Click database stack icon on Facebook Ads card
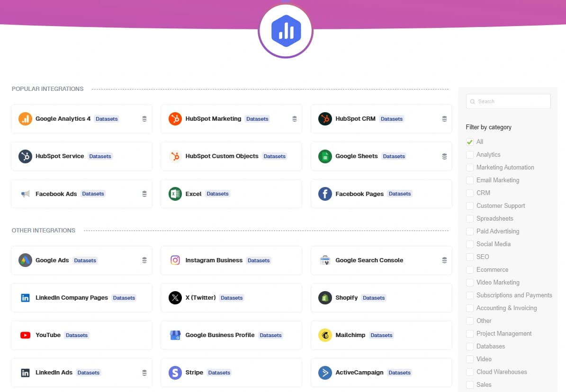566x392 pixels. pyautogui.click(x=144, y=194)
